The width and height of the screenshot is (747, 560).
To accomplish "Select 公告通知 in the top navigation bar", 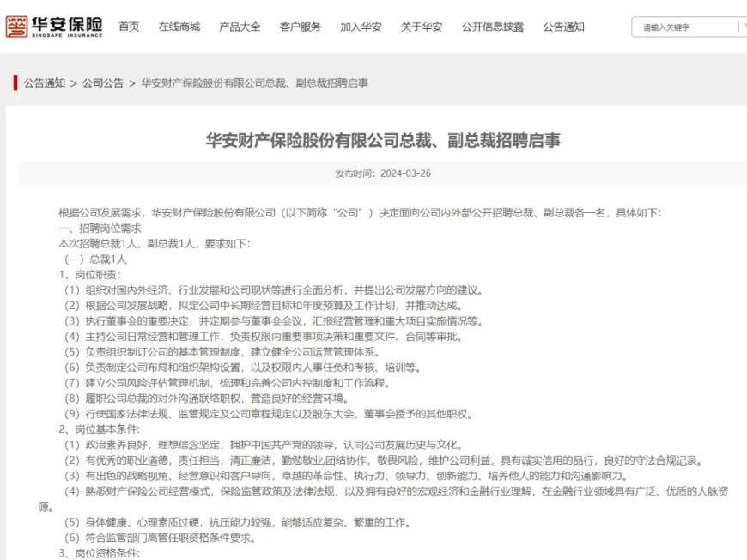I will (563, 27).
